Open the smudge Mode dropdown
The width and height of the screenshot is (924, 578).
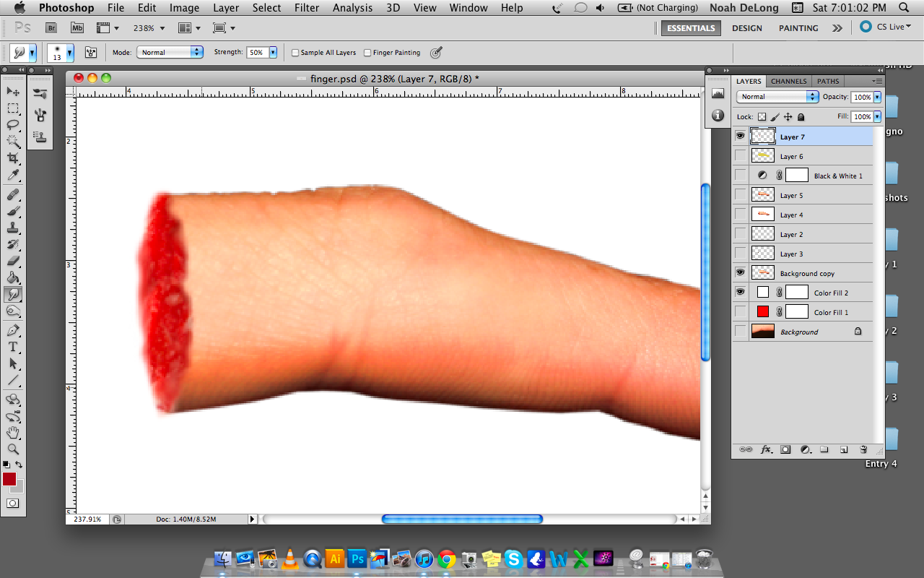point(170,52)
